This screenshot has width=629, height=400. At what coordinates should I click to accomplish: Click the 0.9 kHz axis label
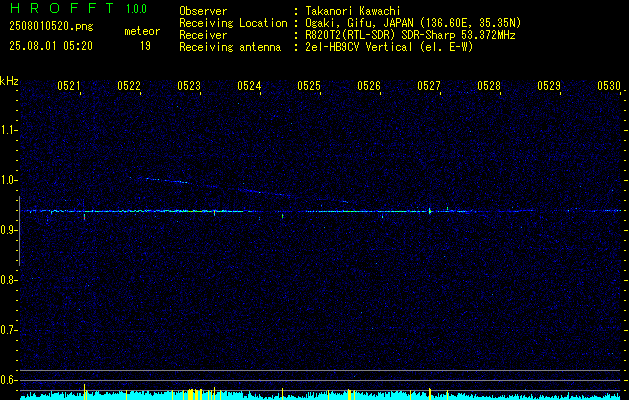8,230
